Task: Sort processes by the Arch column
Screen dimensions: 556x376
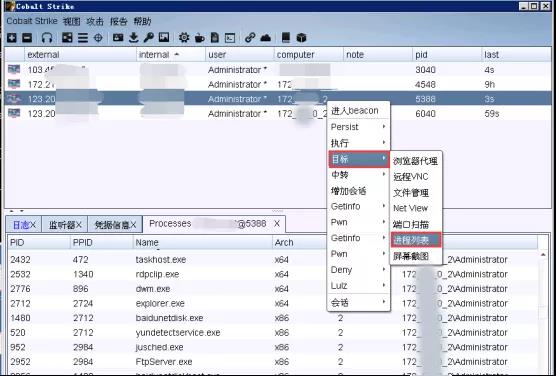Action: [x=300, y=243]
